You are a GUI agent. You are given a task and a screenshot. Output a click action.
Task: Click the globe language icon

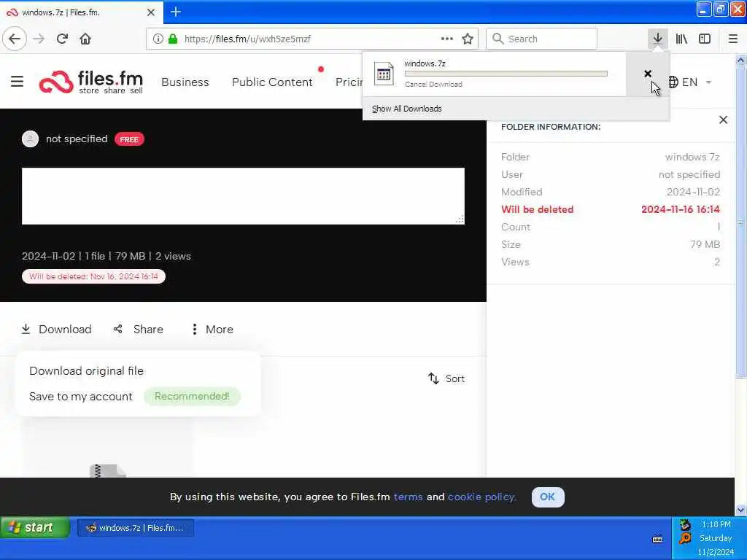pyautogui.click(x=673, y=82)
